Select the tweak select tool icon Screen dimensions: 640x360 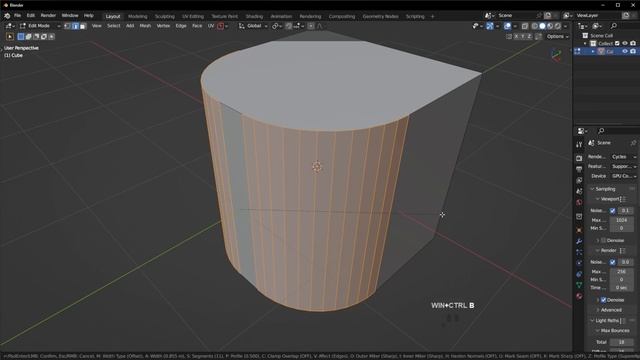pyautogui.click(x=10, y=37)
